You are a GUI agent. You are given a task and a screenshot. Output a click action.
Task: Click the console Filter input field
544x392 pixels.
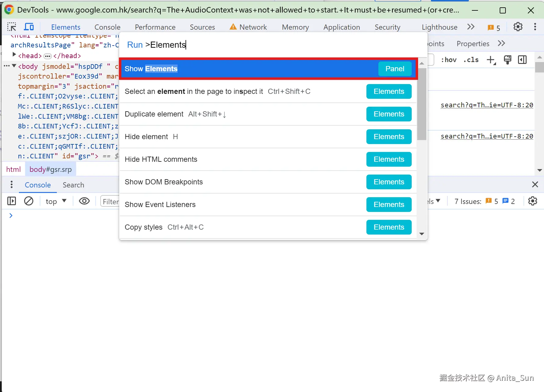tap(110, 202)
